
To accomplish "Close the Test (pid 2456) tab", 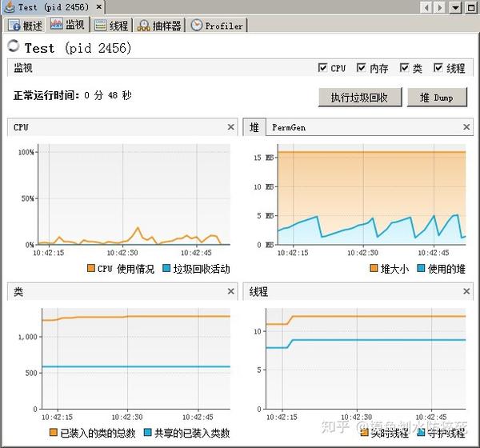I will click(99, 6).
